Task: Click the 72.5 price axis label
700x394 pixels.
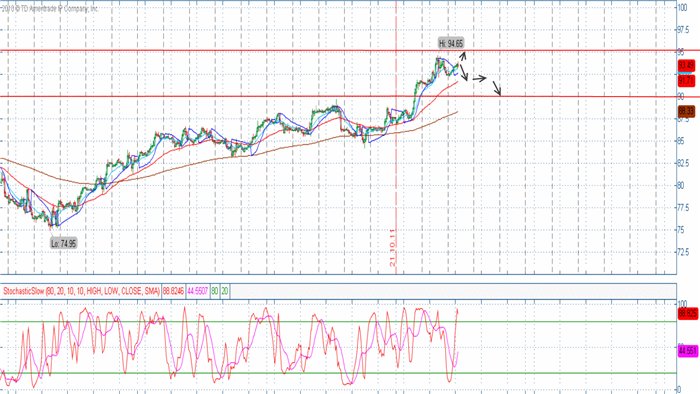Action: (684, 253)
